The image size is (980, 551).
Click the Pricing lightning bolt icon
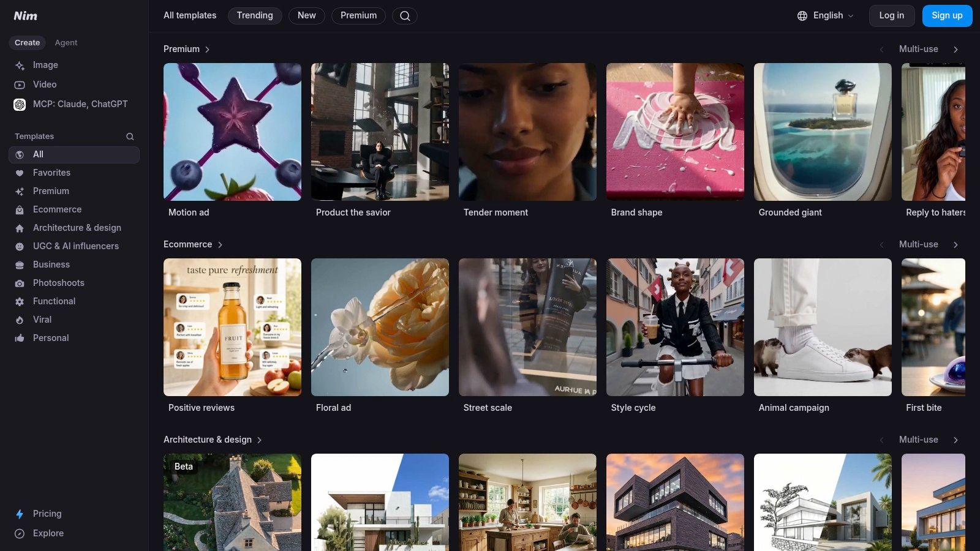point(20,514)
